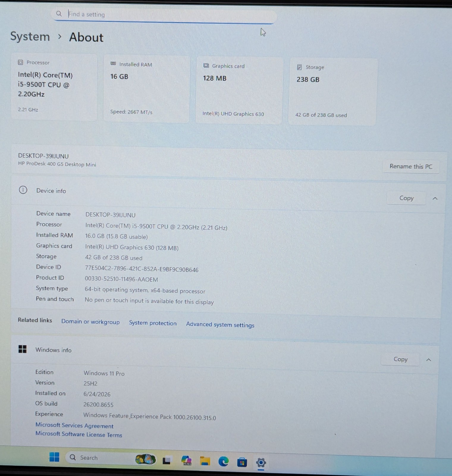Click the Edition value Windows 11 Pro
Viewport: 452px width, 476px height.
point(104,373)
